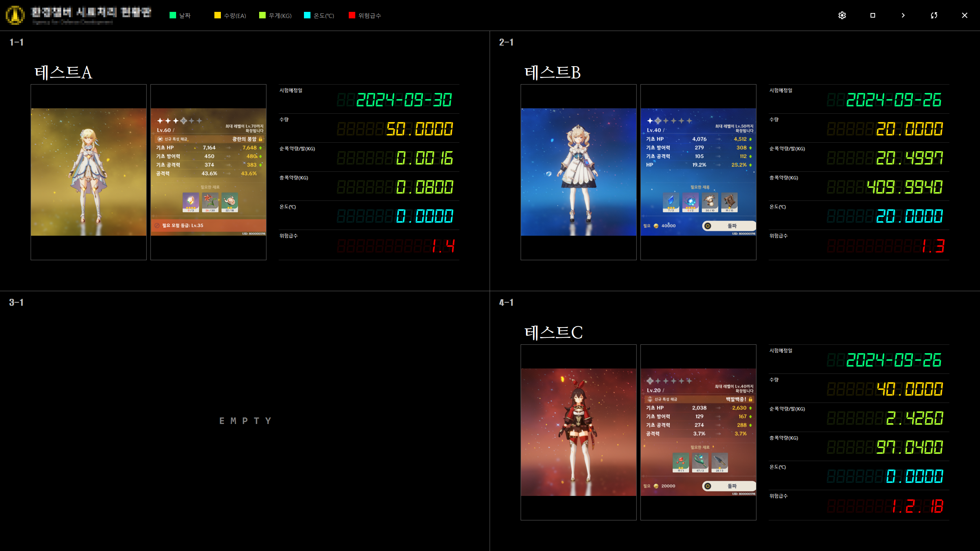Click 테스트B quantity 20.0000
The image size is (980, 551).
pos(910,129)
